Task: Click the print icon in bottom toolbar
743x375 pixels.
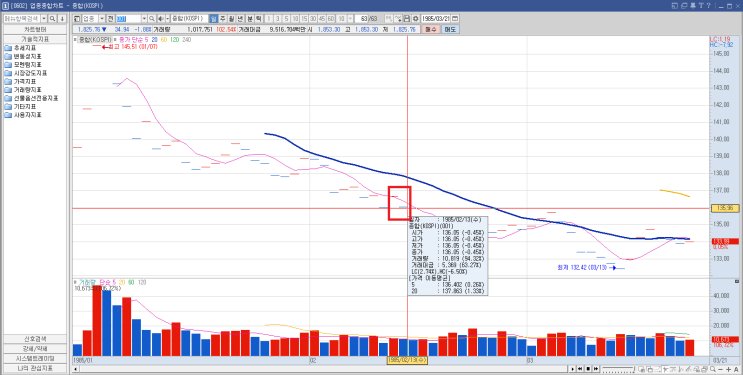Action: pyautogui.click(x=704, y=369)
